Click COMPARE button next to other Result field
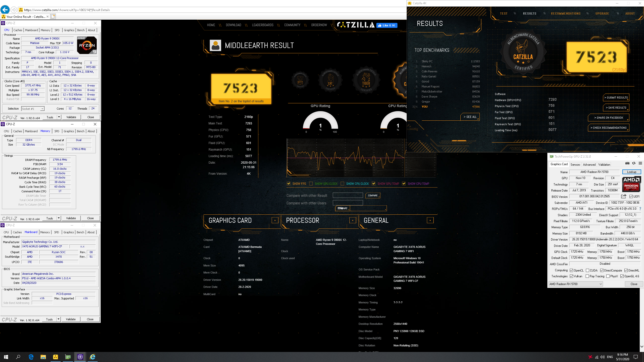Viewport: 644px width, 362px height. [373, 195]
